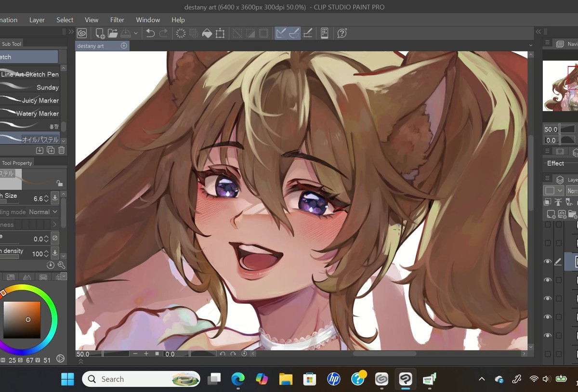Toggle Snap to Ruler
This screenshot has height=392, width=578.
click(x=281, y=33)
